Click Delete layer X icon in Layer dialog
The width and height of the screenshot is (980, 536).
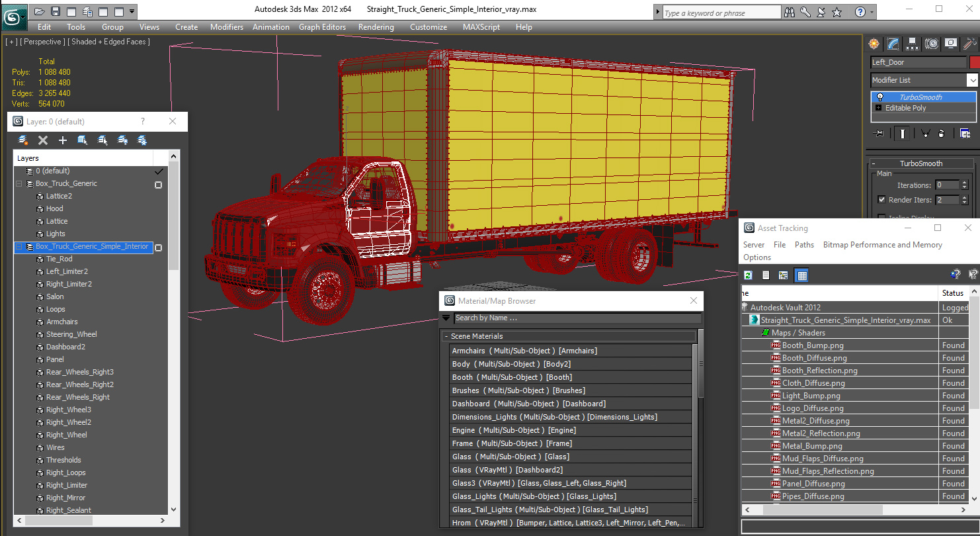coord(43,140)
